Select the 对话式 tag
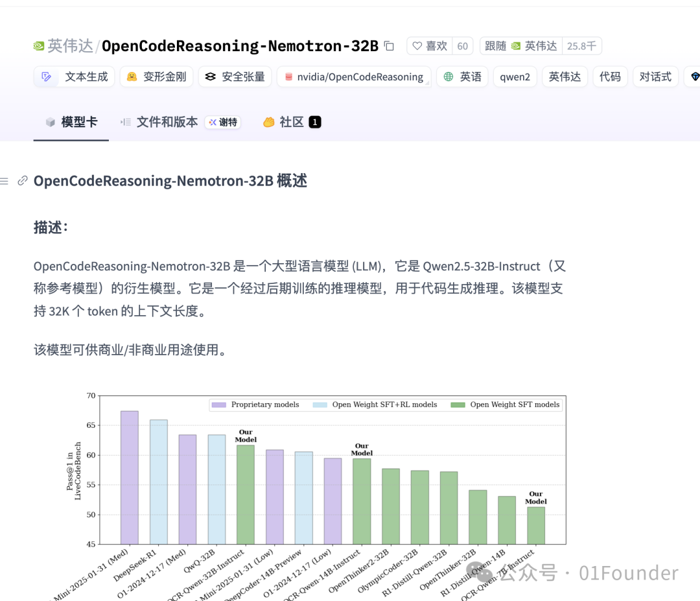Screen dimensions: 700x601 [x=655, y=77]
